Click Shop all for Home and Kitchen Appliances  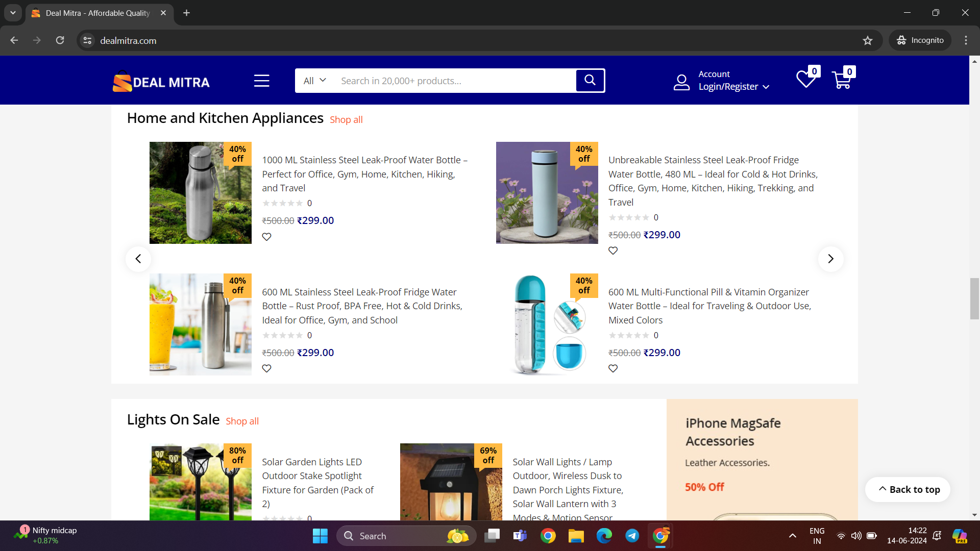pyautogui.click(x=346, y=119)
